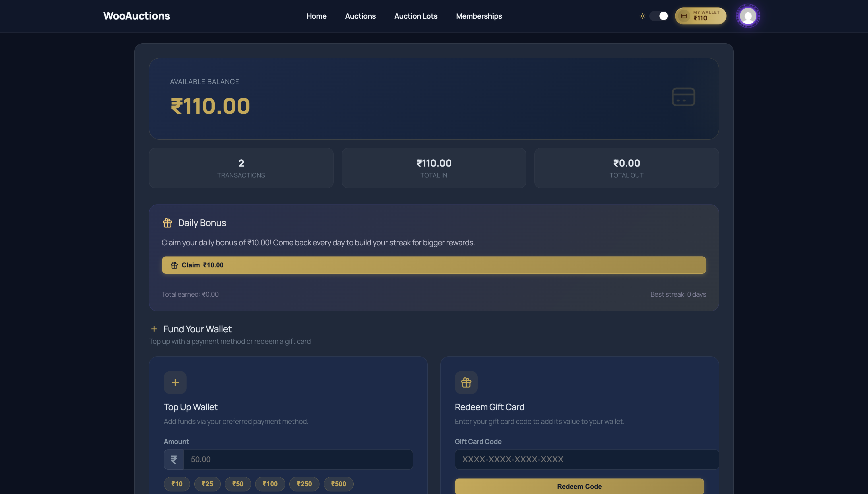
Task: Focus the Gift Card Code input field
Action: point(586,460)
